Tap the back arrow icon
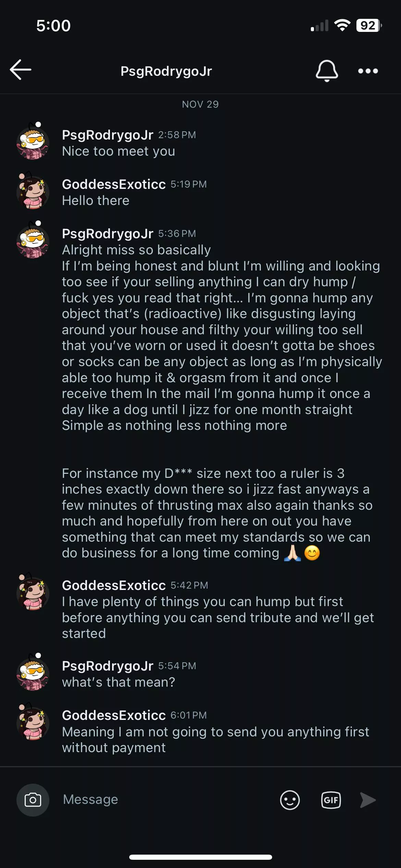 (x=21, y=70)
